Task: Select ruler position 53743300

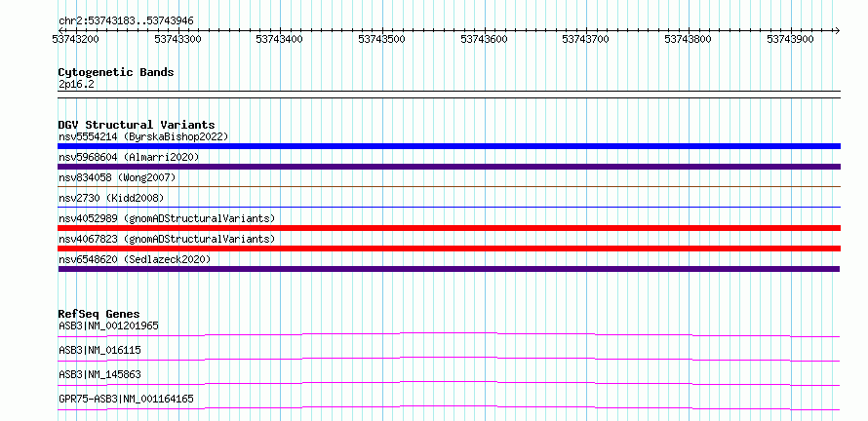Action: (178, 39)
